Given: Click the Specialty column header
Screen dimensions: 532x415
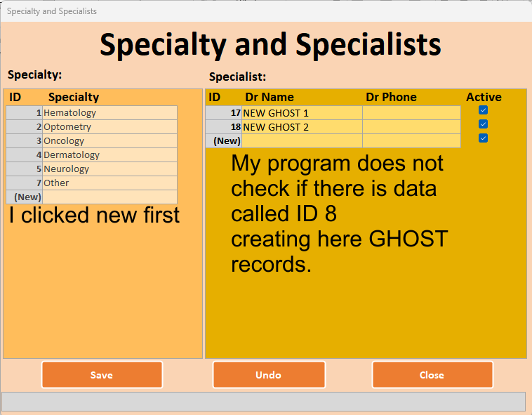Looking at the screenshot, I should click(x=74, y=97).
